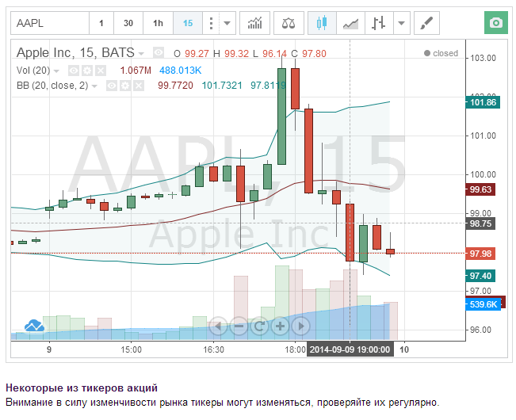Click the 103.00 price axis label
This screenshot has width=516, height=420.
(483, 58)
